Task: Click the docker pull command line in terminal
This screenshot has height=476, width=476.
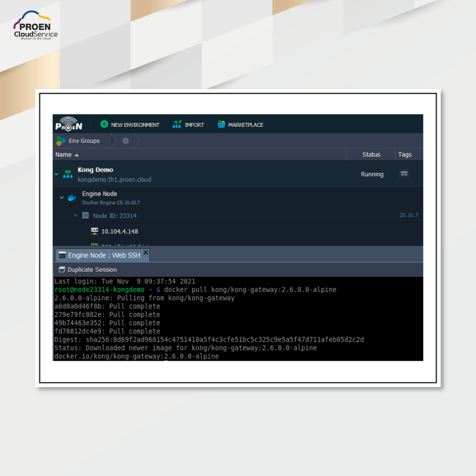Action: (x=250, y=290)
